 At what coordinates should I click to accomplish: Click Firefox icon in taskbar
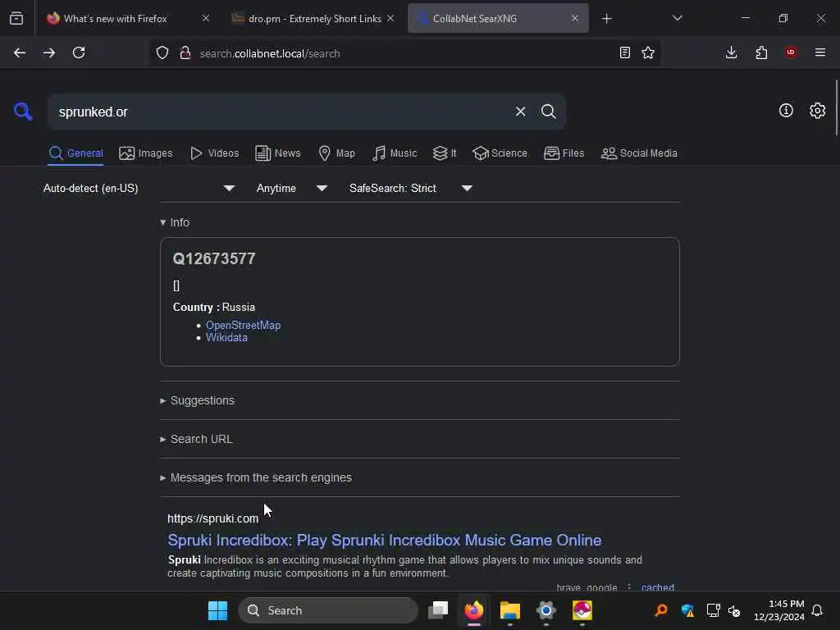pyautogui.click(x=473, y=610)
